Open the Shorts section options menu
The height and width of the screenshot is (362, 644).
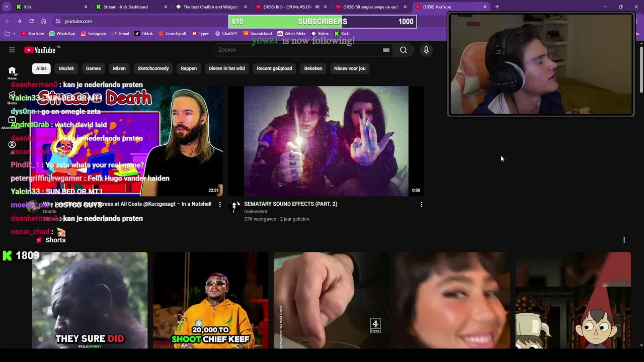tap(624, 240)
